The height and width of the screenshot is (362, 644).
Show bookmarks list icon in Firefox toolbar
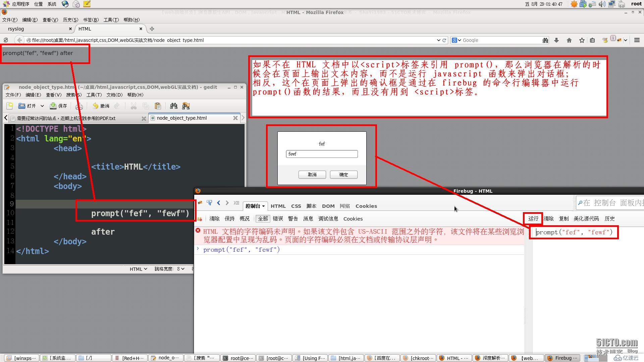592,40
